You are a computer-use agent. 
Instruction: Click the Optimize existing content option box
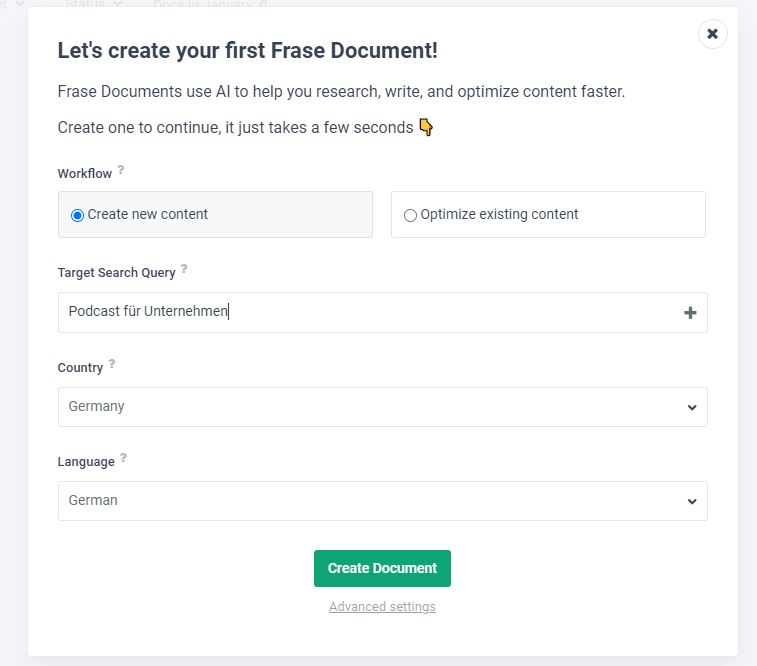point(548,214)
